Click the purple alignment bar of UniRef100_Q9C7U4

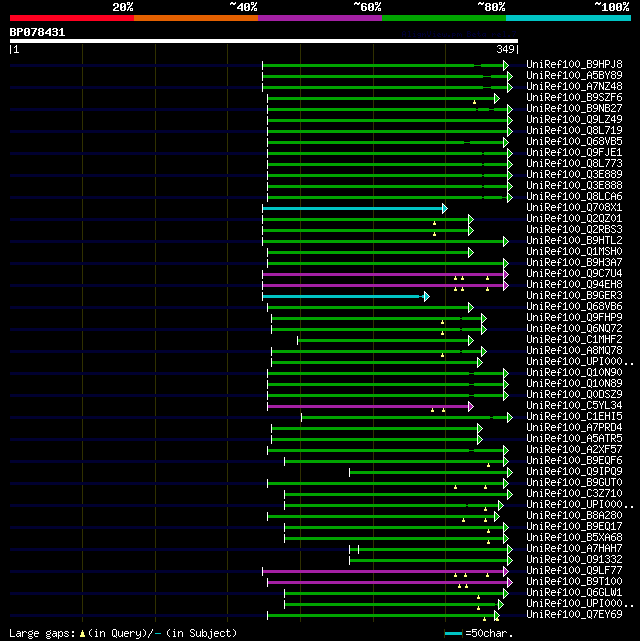pyautogui.click(x=383, y=274)
